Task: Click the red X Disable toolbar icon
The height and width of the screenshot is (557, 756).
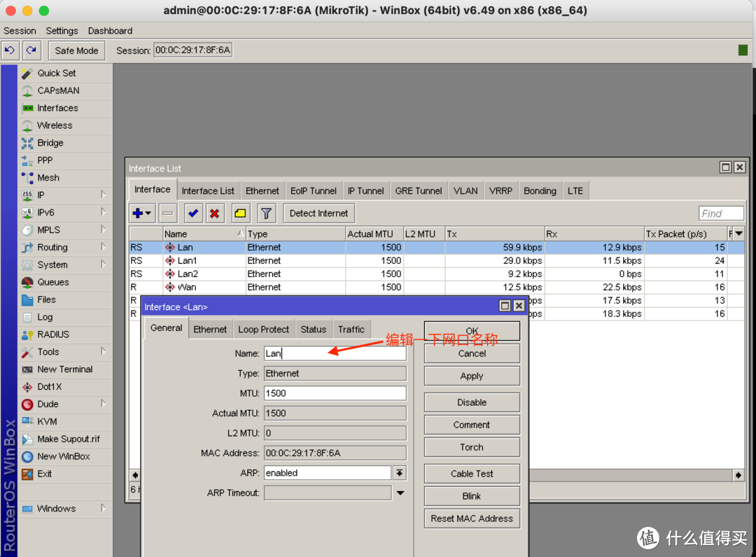Action: (215, 213)
